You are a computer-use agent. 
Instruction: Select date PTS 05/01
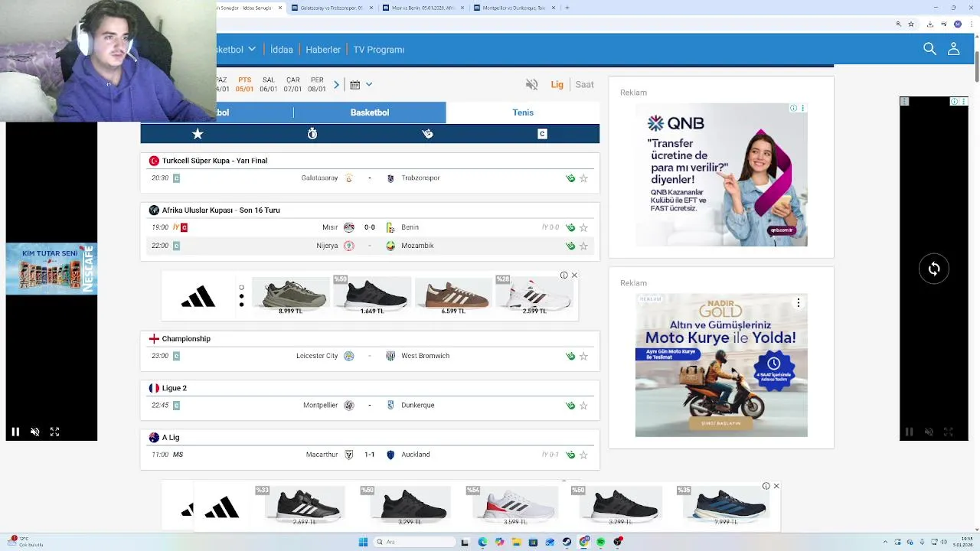[244, 84]
